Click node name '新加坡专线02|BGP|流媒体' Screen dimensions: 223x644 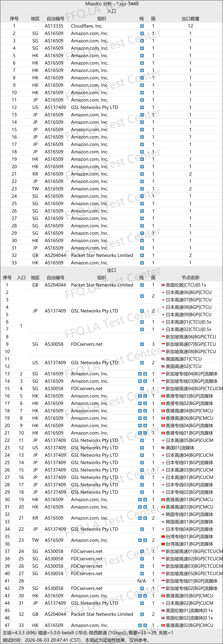(x=192, y=588)
